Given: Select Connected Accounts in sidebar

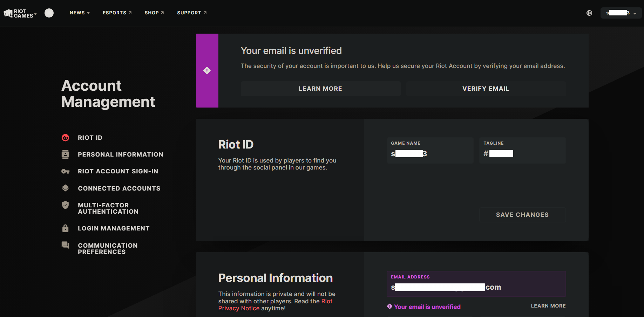Looking at the screenshot, I should tap(119, 188).
